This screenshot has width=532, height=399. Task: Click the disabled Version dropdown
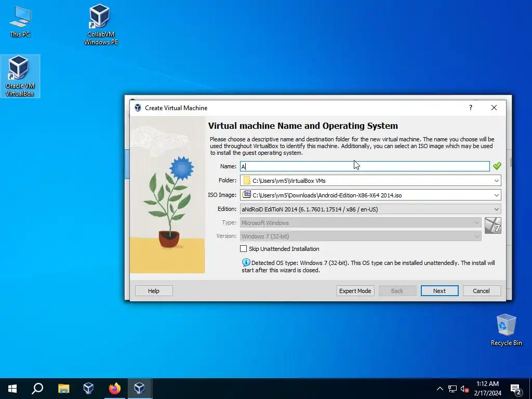pyautogui.click(x=361, y=236)
